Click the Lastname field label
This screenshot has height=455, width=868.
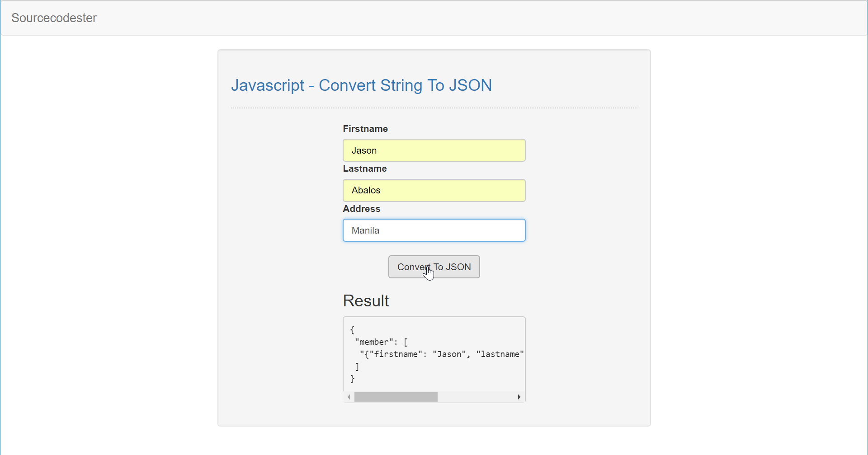tap(364, 169)
